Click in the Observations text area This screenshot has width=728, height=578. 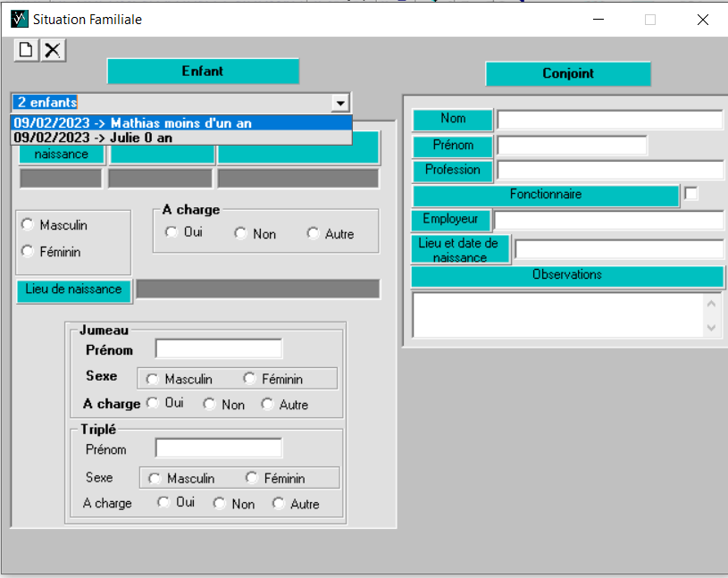[x=558, y=315]
